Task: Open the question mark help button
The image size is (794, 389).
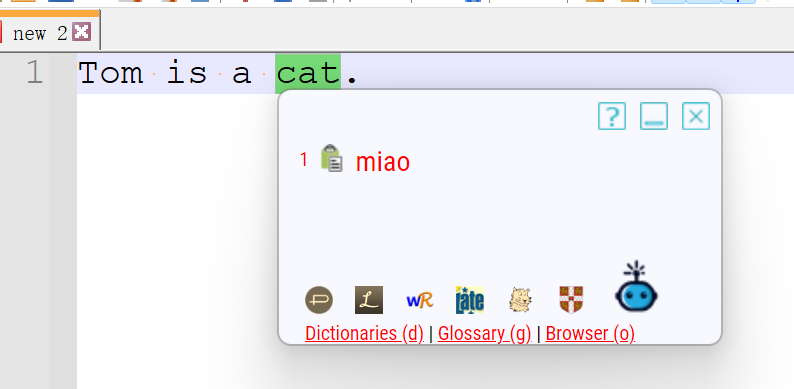Action: click(x=612, y=116)
